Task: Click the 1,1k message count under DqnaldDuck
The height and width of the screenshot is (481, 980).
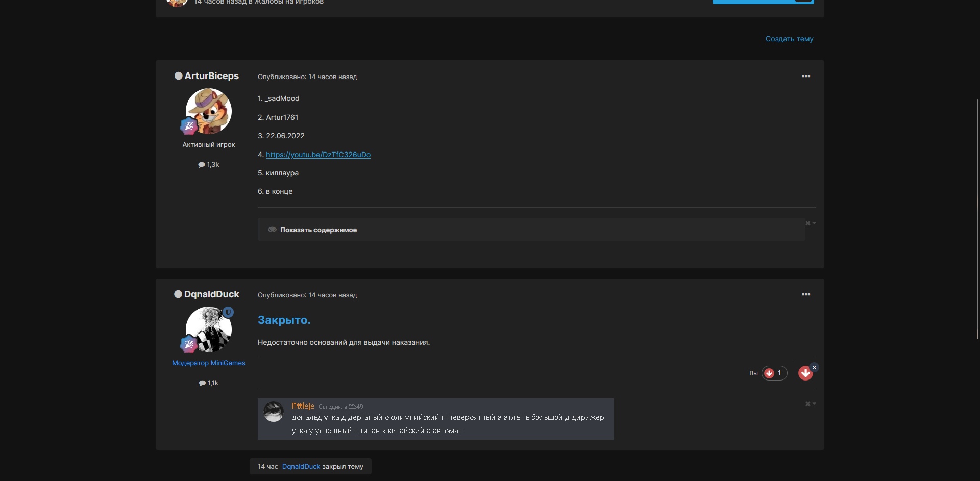Action: click(x=208, y=383)
